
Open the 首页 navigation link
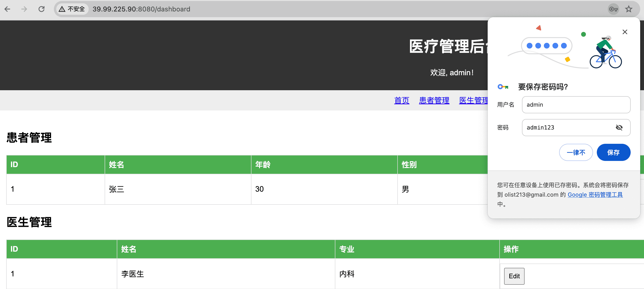(402, 100)
